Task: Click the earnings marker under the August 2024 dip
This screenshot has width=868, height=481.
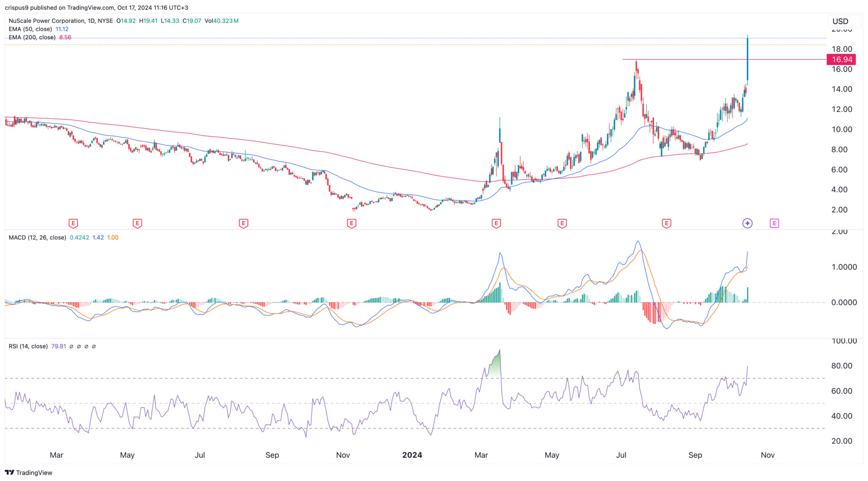Action: 666,223
